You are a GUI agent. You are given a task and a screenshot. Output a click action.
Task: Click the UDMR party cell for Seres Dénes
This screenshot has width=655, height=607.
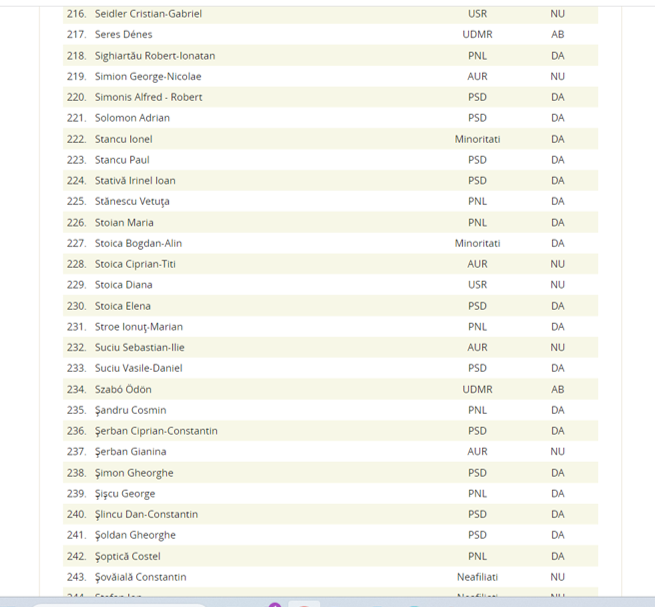[477, 35]
